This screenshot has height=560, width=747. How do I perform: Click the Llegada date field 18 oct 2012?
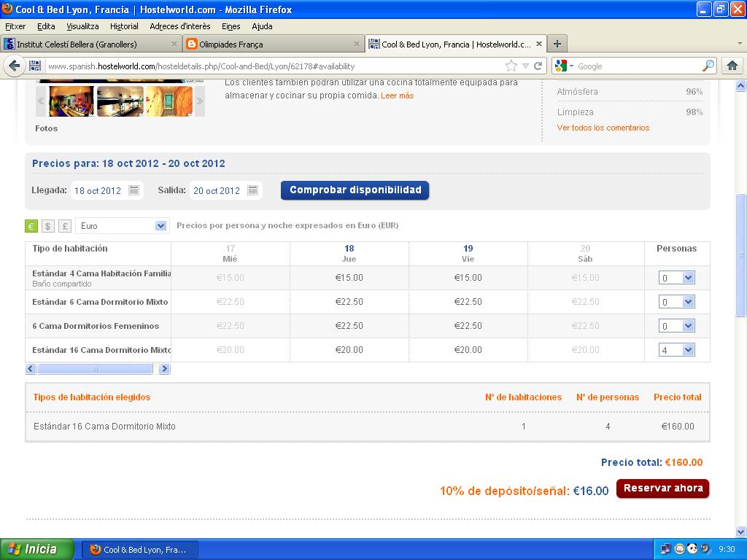(98, 190)
